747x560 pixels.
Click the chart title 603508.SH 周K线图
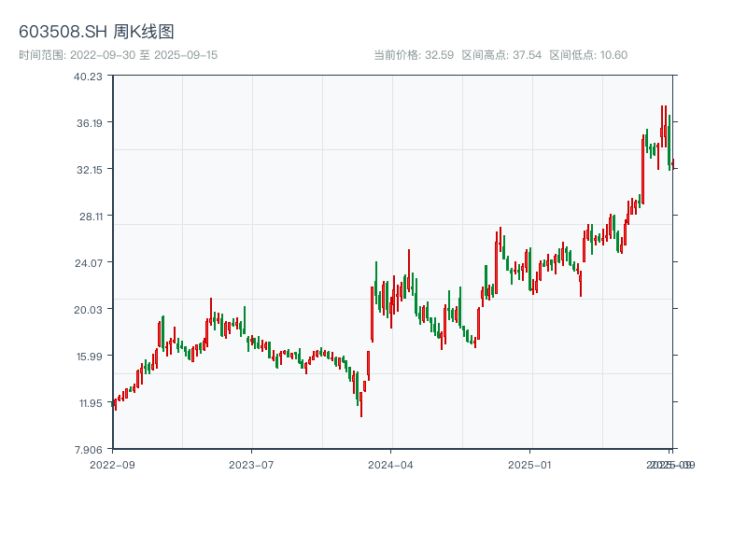click(96, 33)
